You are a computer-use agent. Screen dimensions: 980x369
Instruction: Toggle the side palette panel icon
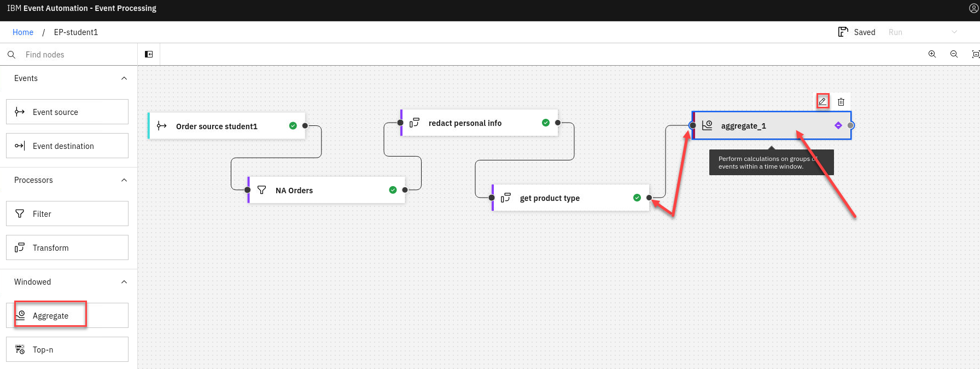pos(149,54)
